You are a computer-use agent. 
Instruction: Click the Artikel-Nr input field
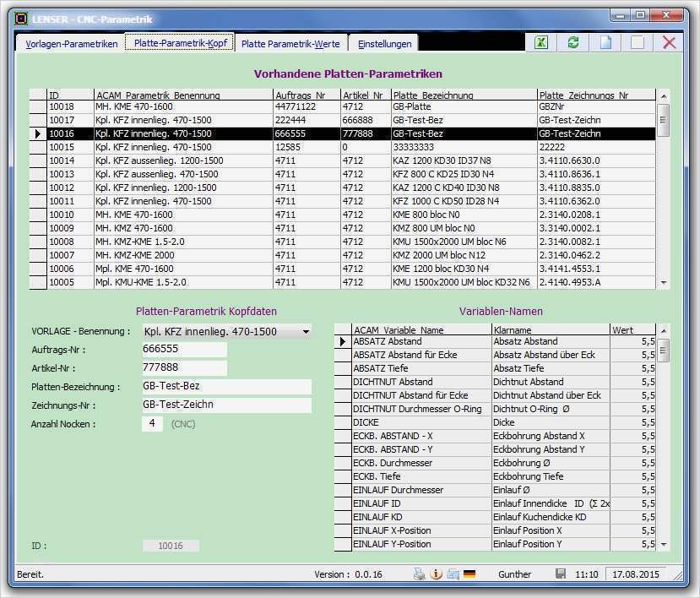click(x=184, y=367)
